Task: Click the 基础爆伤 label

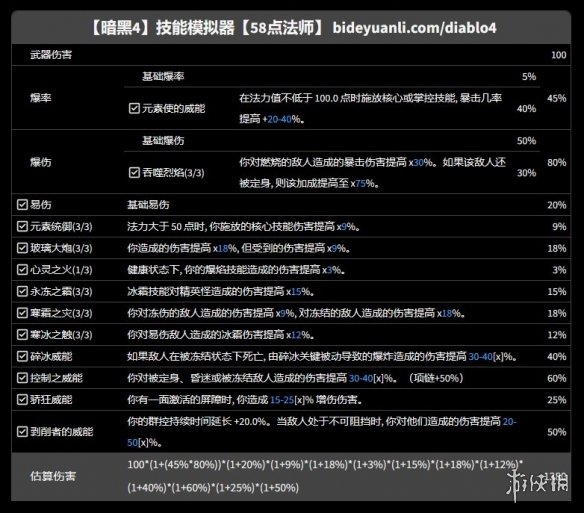Action: [x=163, y=140]
